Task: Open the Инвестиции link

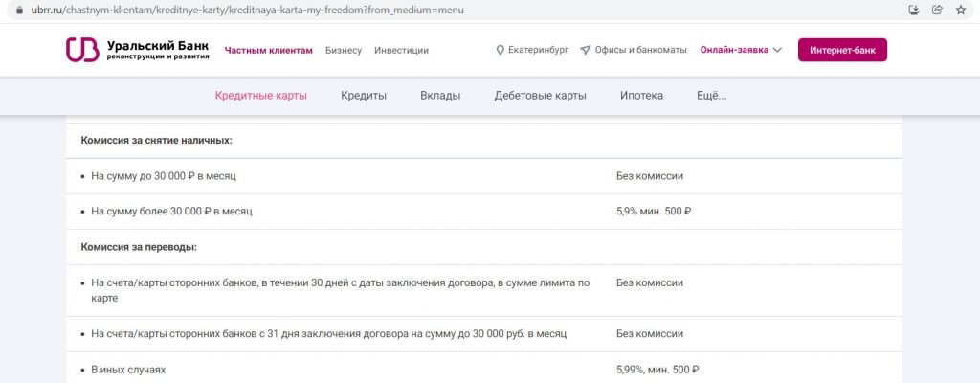Action: (x=401, y=50)
